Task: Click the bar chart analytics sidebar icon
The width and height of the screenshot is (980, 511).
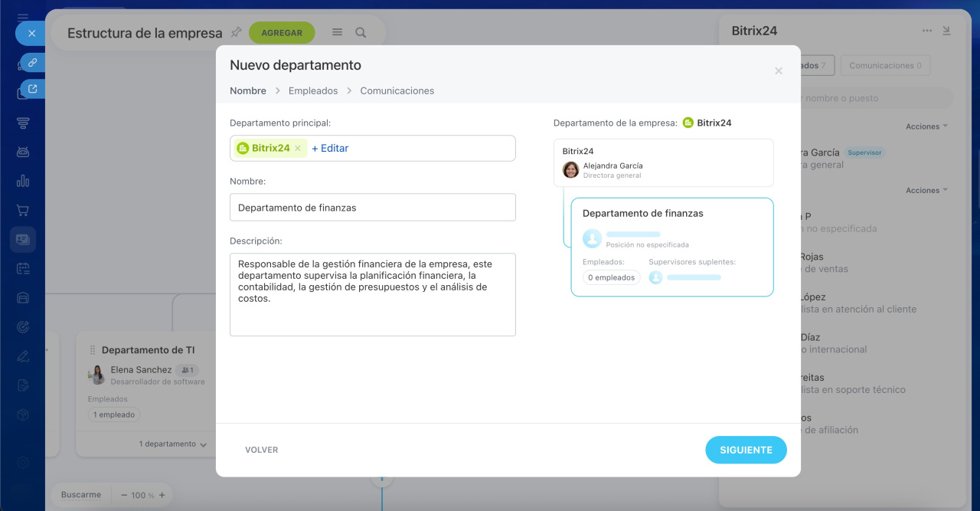Action: point(23,181)
